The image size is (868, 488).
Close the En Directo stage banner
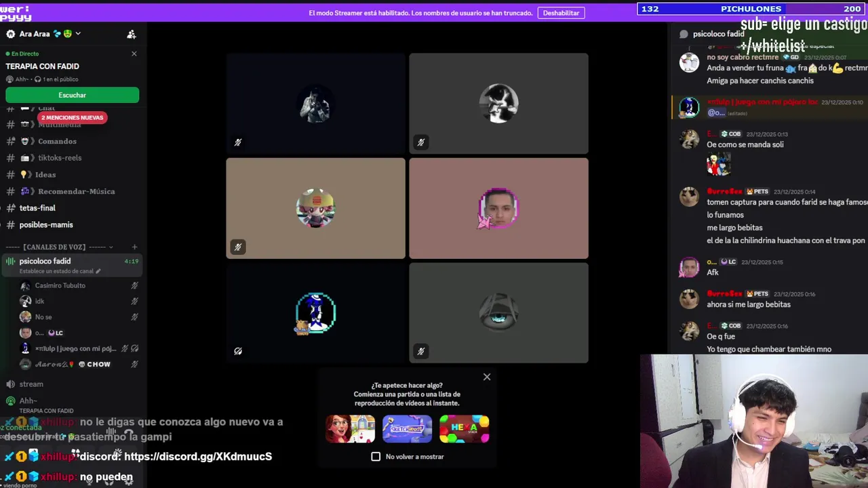click(x=134, y=54)
